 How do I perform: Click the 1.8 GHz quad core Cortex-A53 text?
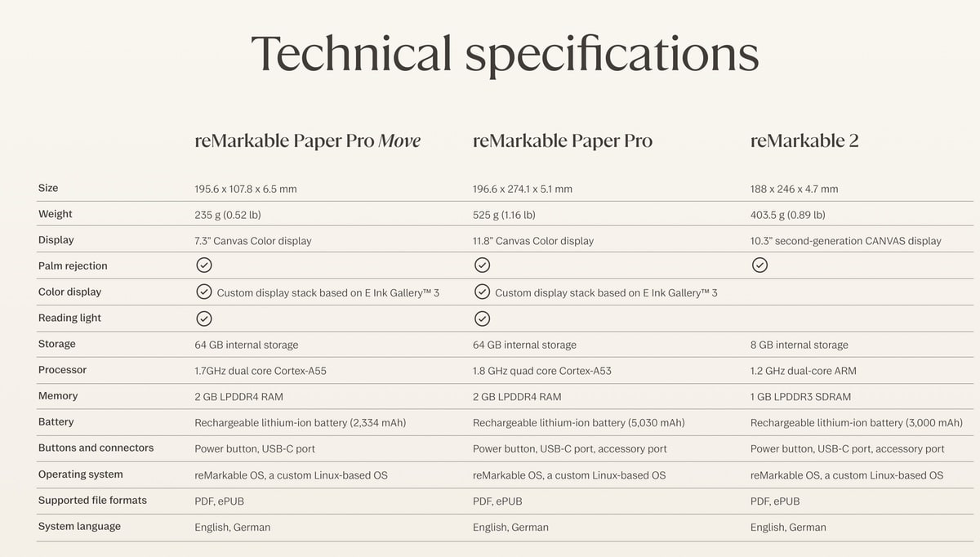(541, 371)
